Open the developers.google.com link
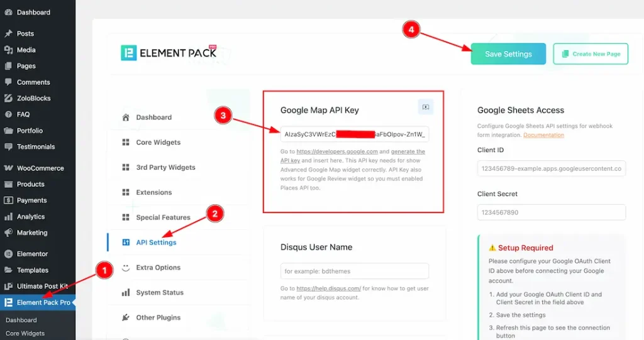This screenshot has height=340, width=644. (337, 151)
